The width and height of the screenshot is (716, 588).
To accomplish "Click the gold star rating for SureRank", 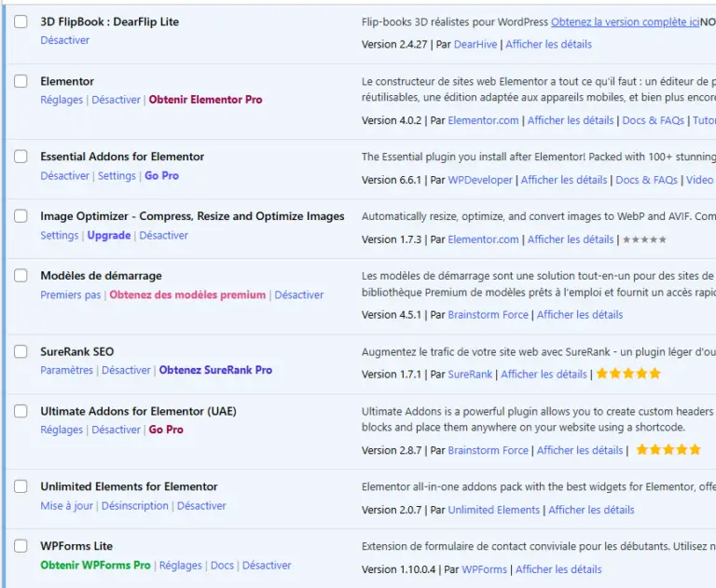I will (628, 374).
